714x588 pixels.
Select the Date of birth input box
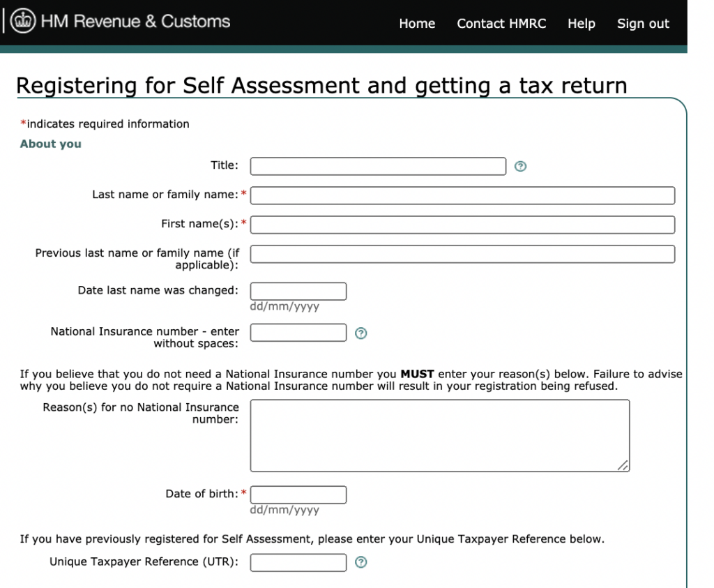[298, 495]
